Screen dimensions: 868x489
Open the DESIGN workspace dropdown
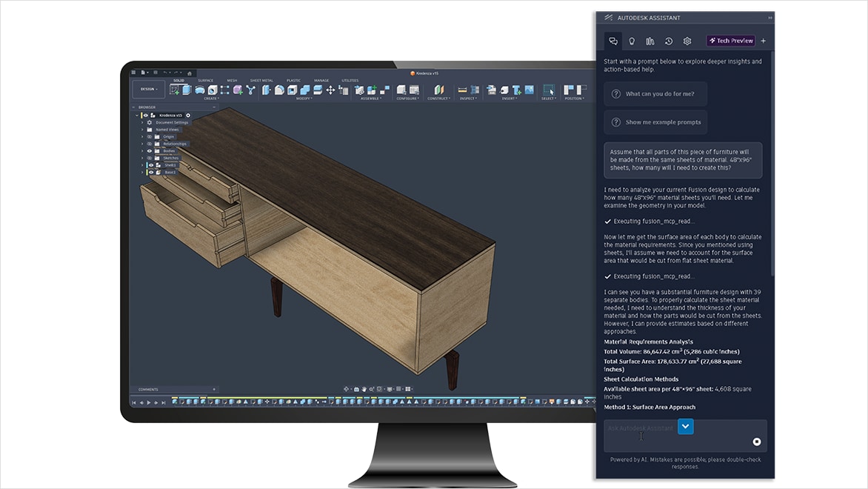(x=148, y=88)
